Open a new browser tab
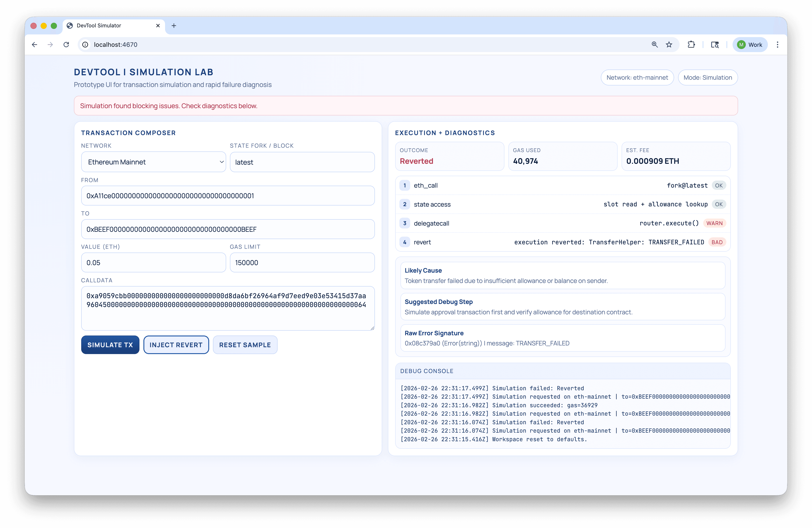This screenshot has height=528, width=812. 174,26
